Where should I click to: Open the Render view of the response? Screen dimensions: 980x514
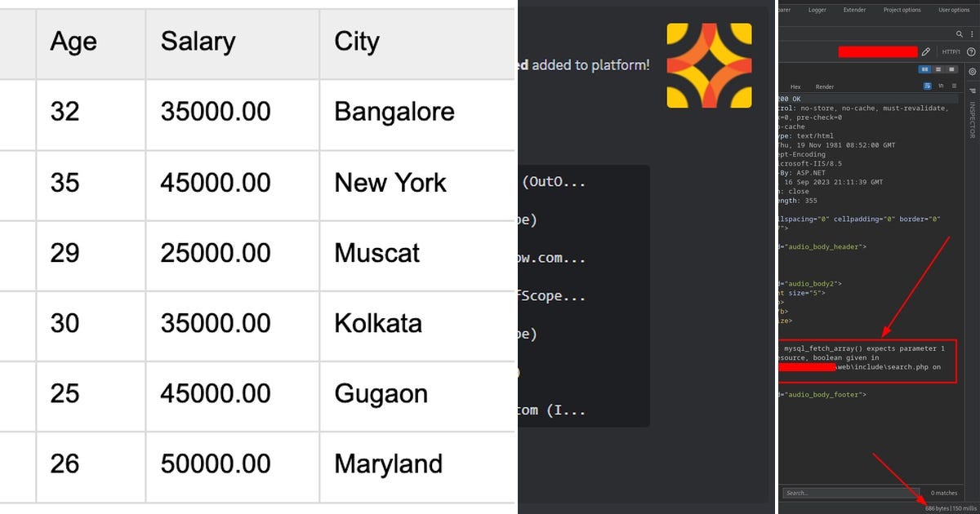click(824, 86)
